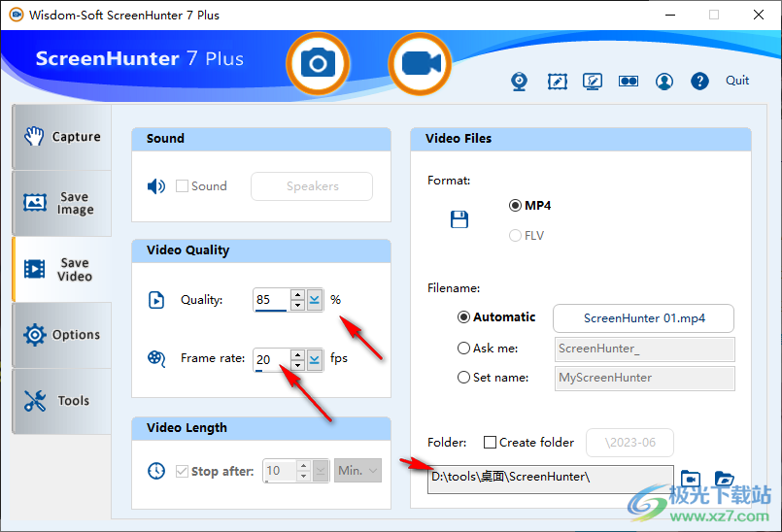The width and height of the screenshot is (782, 532).
Task: Open the Stop after value dropdown arrow
Action: [321, 471]
